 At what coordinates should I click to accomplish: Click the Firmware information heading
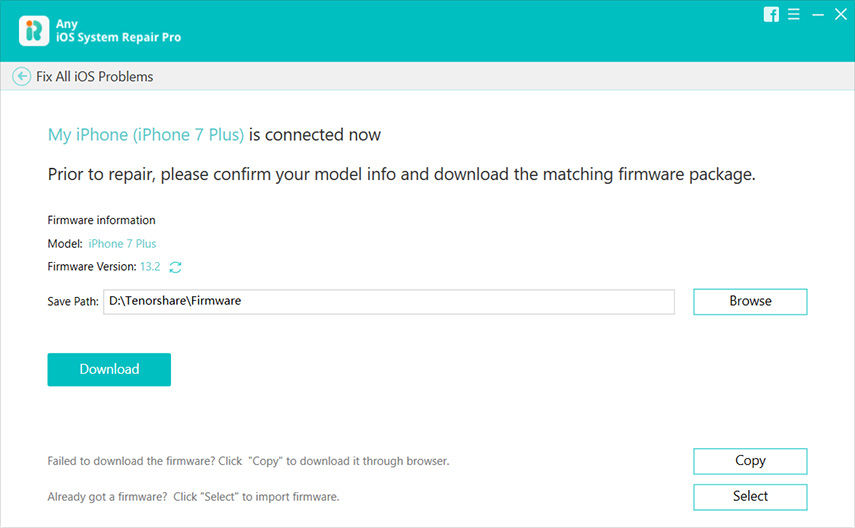101,220
